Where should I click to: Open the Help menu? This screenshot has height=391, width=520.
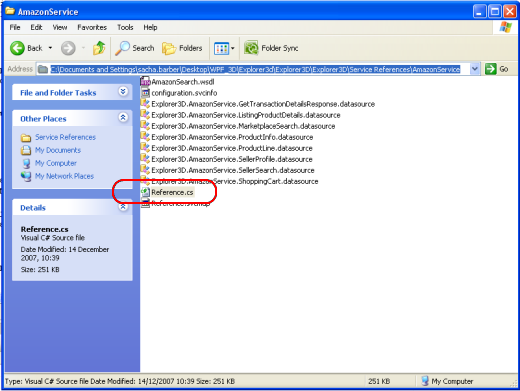tap(150, 27)
